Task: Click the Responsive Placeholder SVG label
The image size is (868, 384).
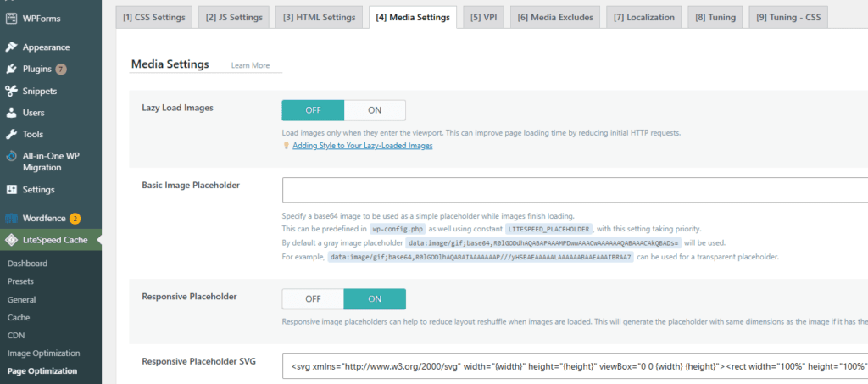Action: (198, 361)
